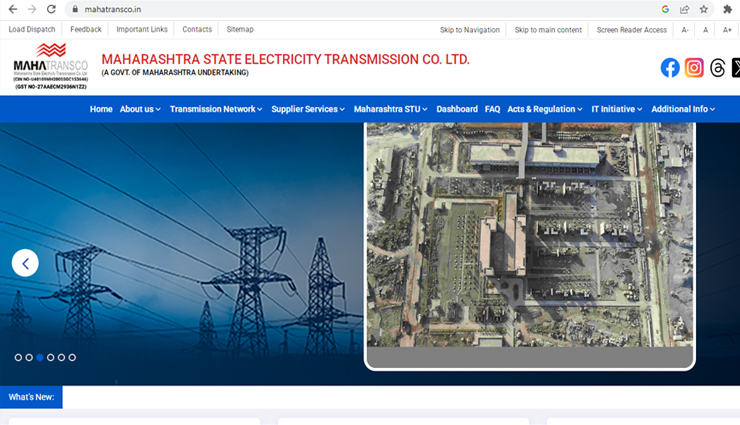Increase font size with A+ button

727,30
